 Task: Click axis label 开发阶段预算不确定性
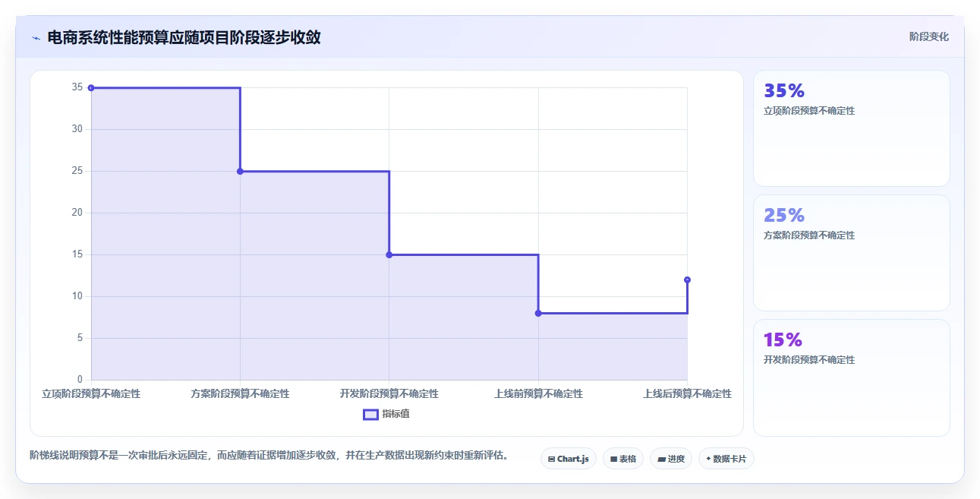[x=389, y=394]
